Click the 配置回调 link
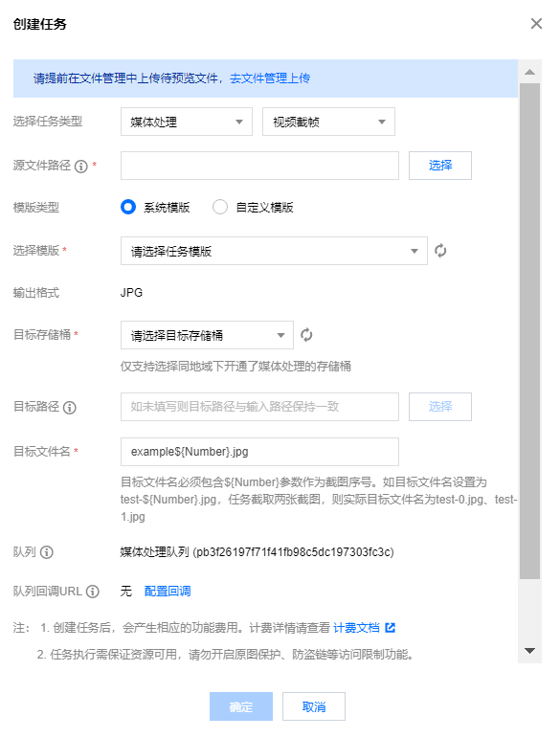This screenshot has width=560, height=738. point(168,592)
